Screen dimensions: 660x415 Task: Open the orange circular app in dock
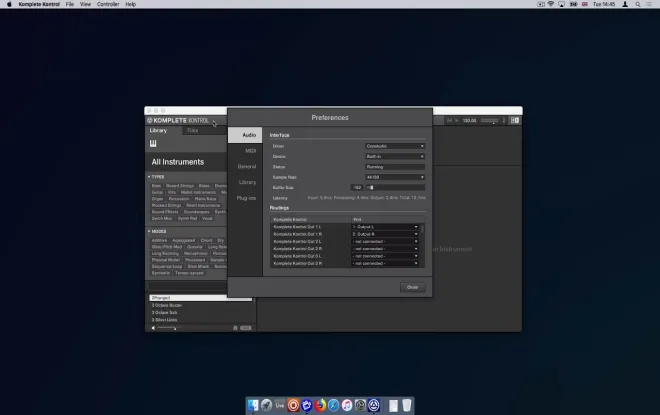click(x=293, y=405)
